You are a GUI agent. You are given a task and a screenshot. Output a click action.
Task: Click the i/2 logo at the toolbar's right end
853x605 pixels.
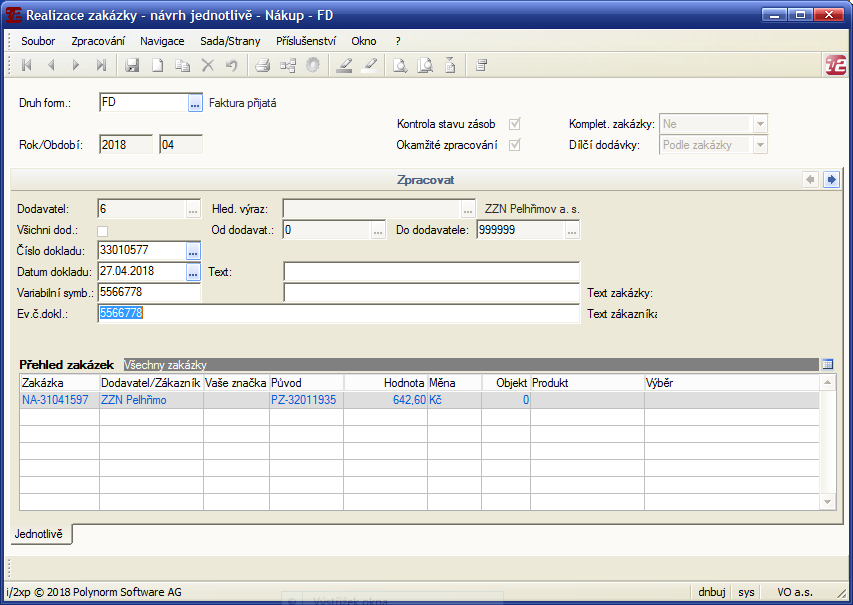click(836, 65)
